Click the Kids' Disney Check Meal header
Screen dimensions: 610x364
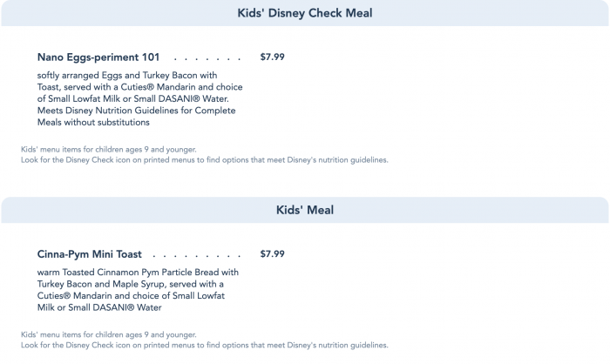[305, 13]
